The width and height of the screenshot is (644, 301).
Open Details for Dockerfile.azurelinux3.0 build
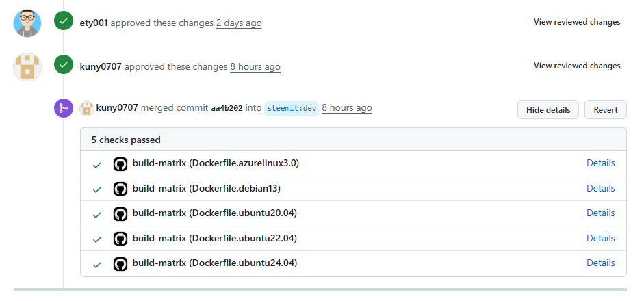click(x=600, y=163)
